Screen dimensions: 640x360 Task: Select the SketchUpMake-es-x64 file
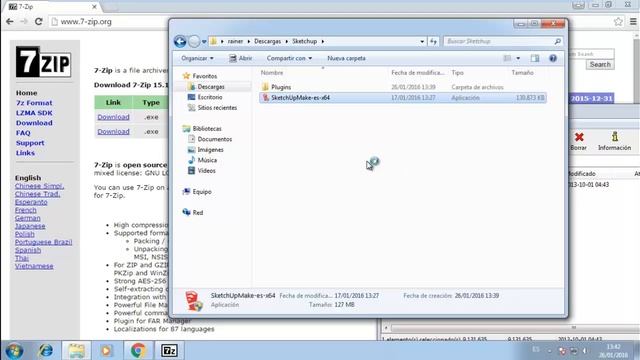(x=402, y=98)
